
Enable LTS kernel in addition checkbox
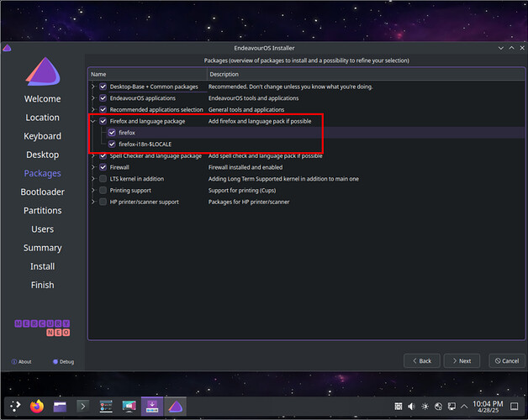coord(103,179)
